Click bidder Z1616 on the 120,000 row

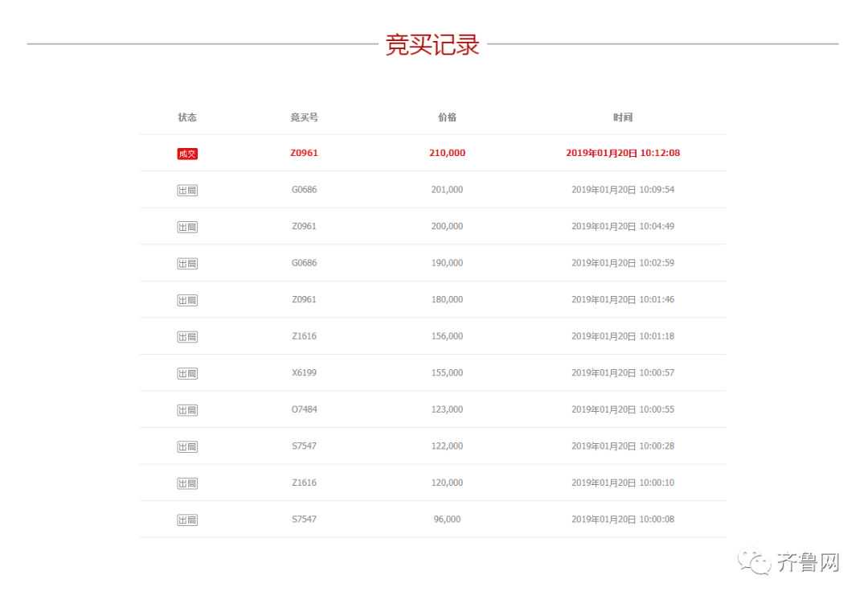coord(304,483)
